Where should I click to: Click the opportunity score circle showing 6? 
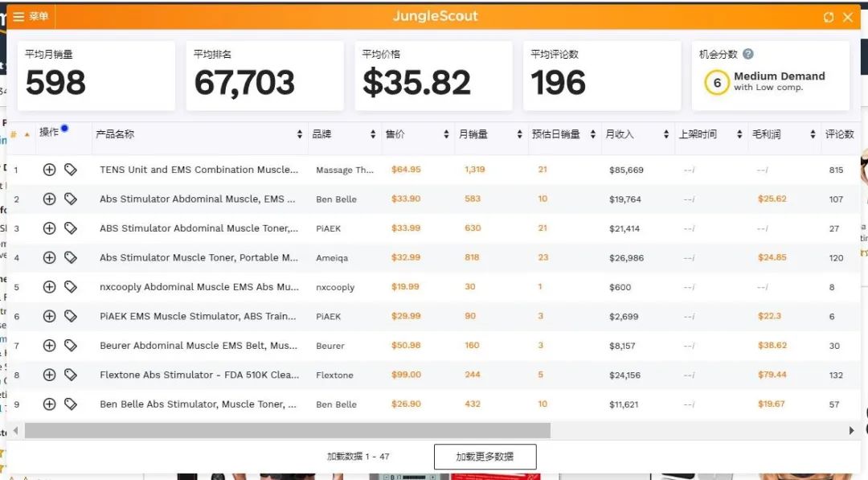(717, 83)
